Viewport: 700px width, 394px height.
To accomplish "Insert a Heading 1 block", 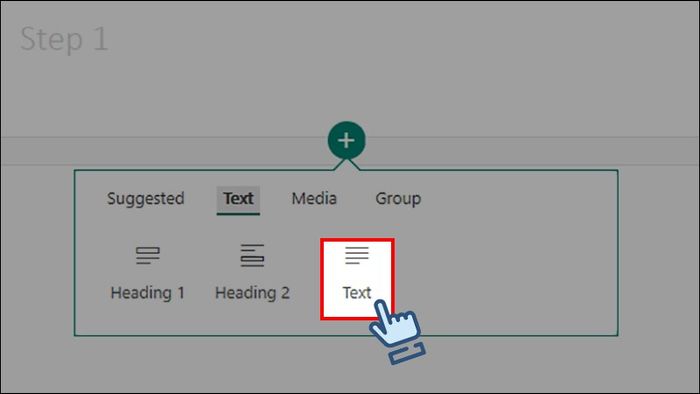I will [x=147, y=273].
